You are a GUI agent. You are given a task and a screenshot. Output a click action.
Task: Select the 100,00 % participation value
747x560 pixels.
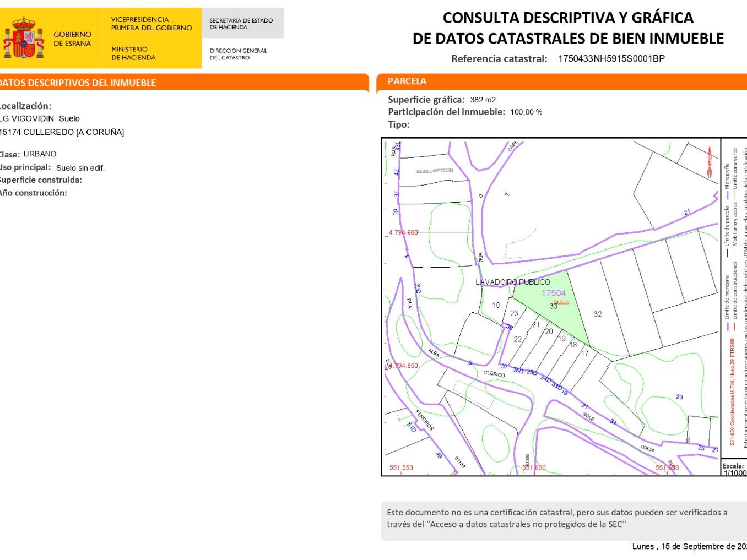pyautogui.click(x=526, y=112)
